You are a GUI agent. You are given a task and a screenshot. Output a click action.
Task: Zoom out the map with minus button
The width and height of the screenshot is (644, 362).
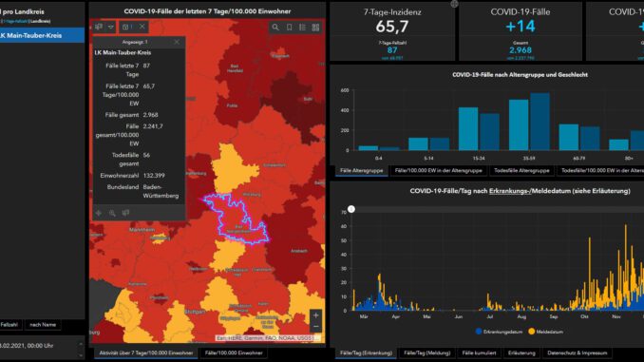[316, 327]
